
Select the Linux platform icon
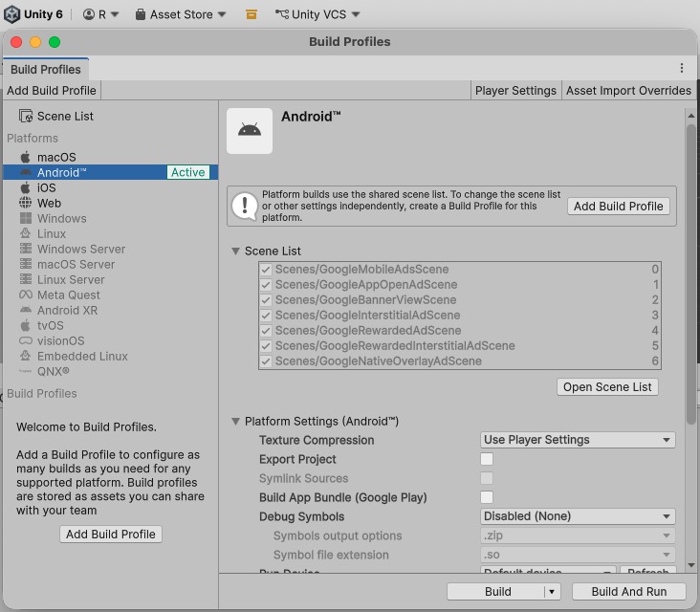coord(26,233)
